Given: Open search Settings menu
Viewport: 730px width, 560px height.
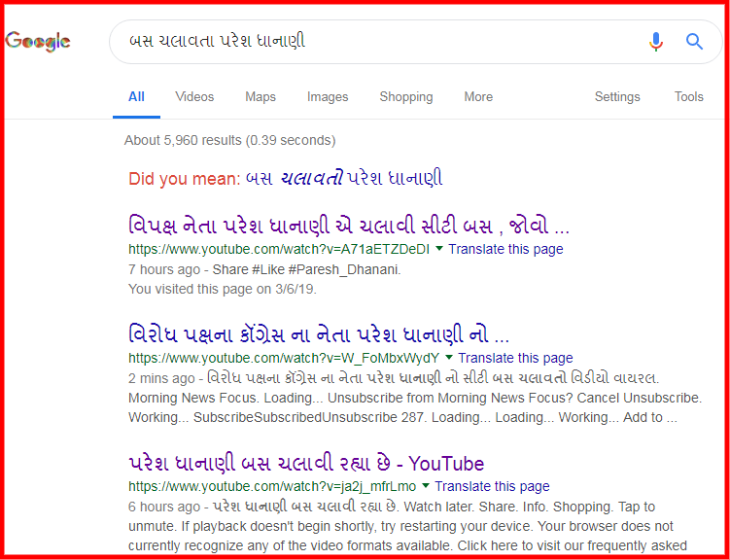Looking at the screenshot, I should pos(617,97).
